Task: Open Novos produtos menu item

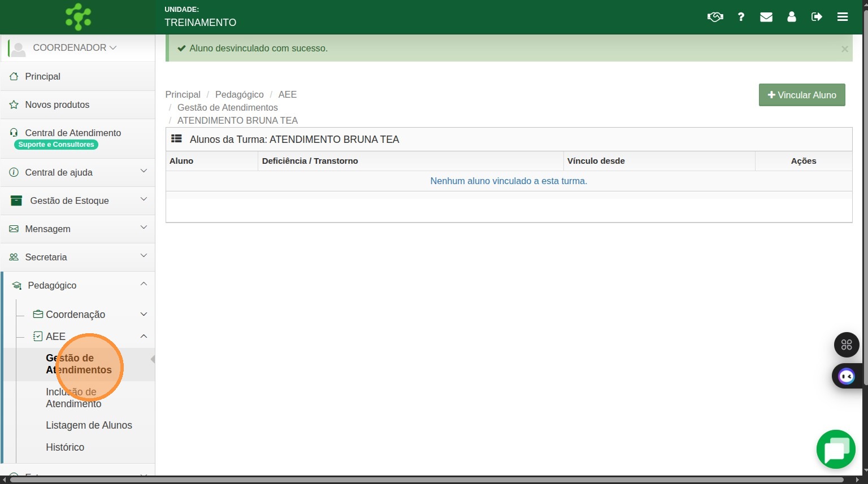Action: [x=78, y=104]
